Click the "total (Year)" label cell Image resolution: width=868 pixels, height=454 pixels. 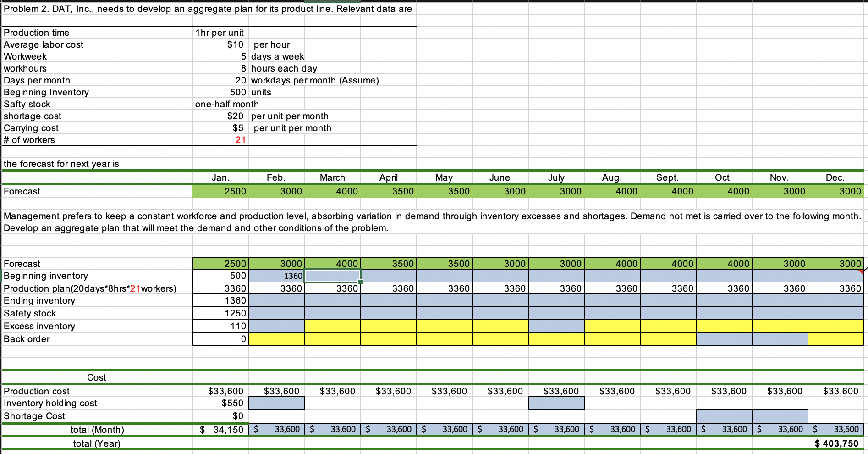coord(97,443)
